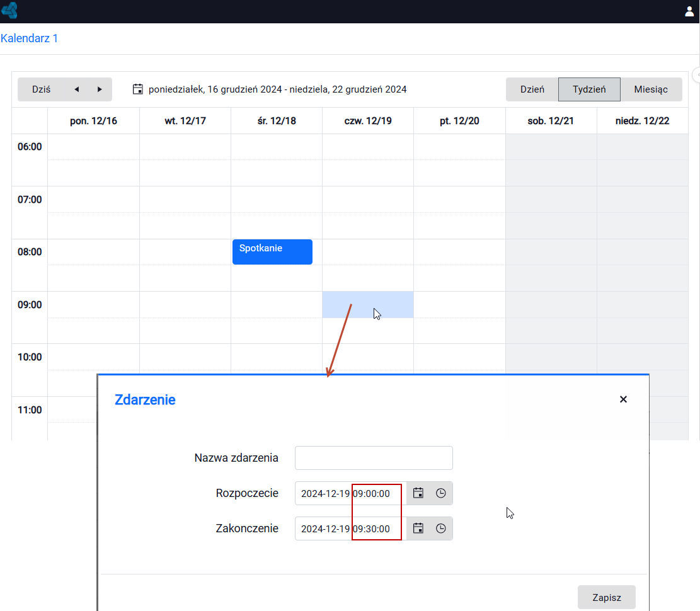Click the Dziś button
Image resolution: width=700 pixels, height=611 pixels.
[x=41, y=89]
